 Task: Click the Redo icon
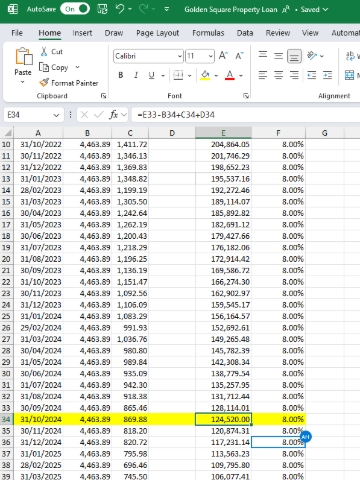click(x=143, y=9)
